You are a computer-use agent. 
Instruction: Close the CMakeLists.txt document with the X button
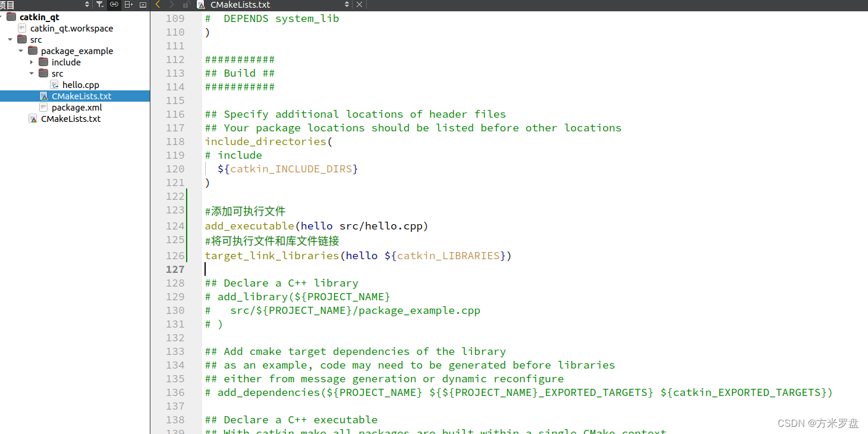click(x=359, y=4)
